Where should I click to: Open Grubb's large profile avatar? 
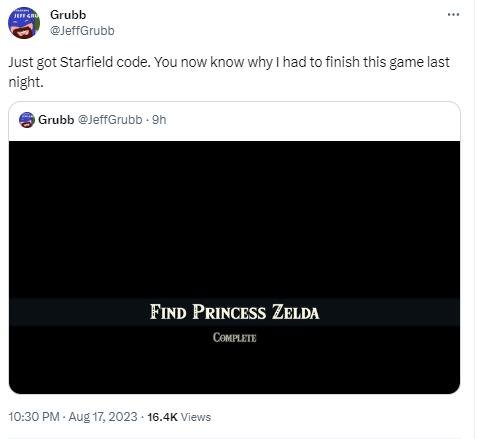click(24, 23)
